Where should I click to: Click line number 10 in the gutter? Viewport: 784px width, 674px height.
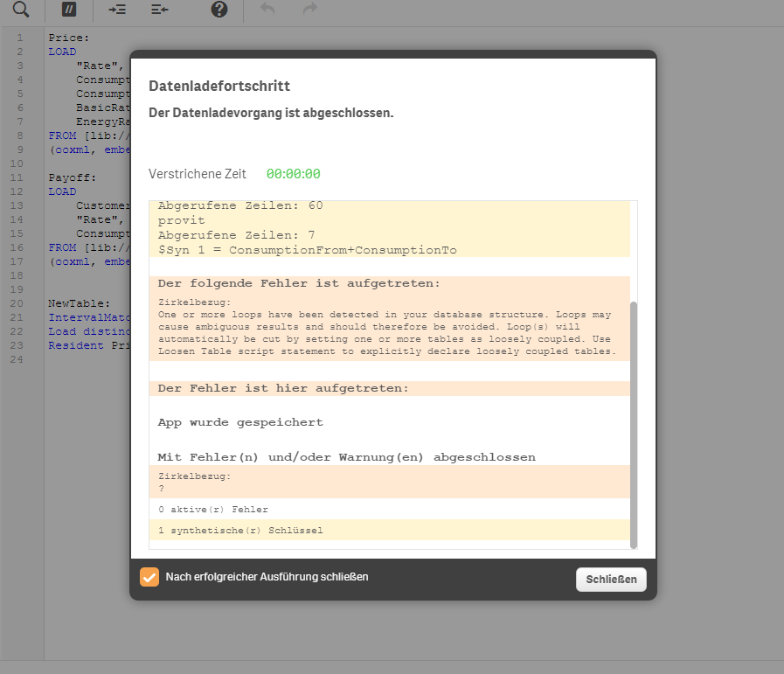click(x=17, y=163)
